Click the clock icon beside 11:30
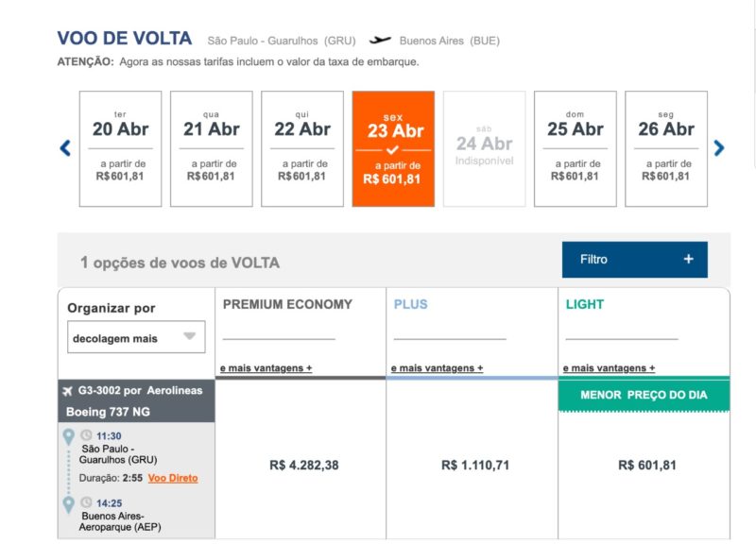 click(x=86, y=435)
